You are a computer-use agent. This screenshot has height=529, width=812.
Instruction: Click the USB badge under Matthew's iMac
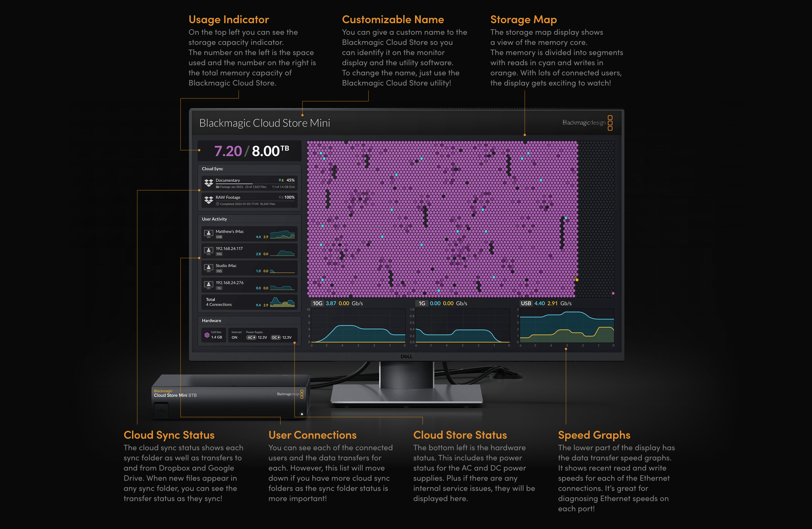[219, 237]
